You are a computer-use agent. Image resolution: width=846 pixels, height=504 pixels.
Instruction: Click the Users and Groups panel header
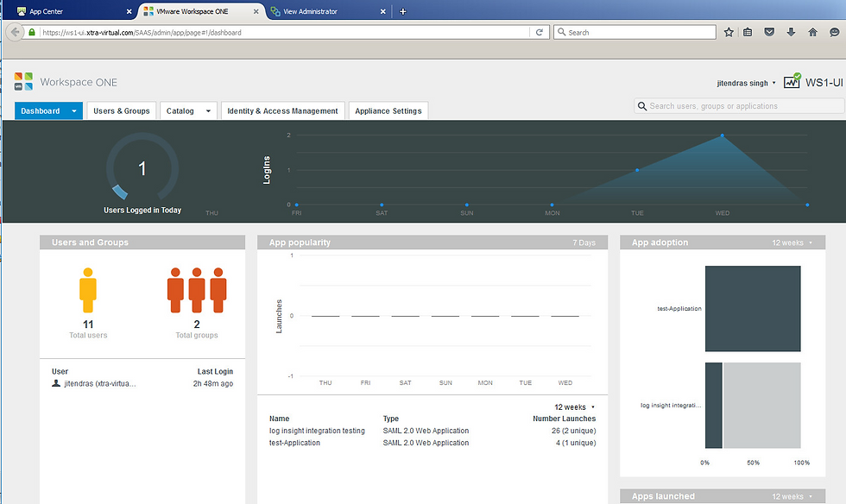point(142,243)
